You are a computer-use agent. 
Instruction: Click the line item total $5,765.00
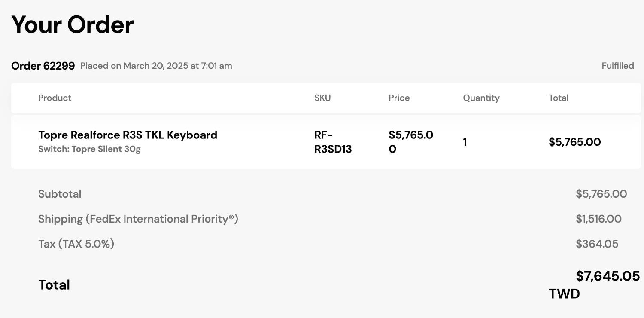(x=575, y=142)
